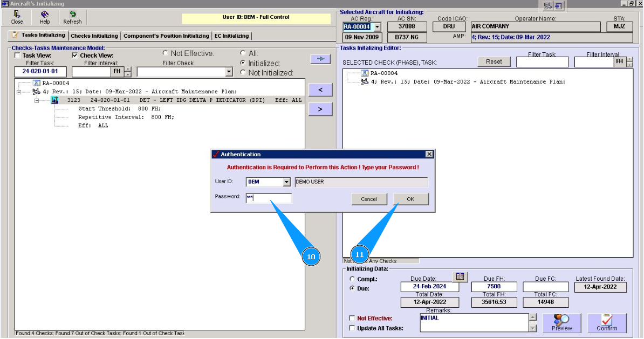The width and height of the screenshot is (644, 339).
Task: Choose the Due radio button
Action: 352,288
